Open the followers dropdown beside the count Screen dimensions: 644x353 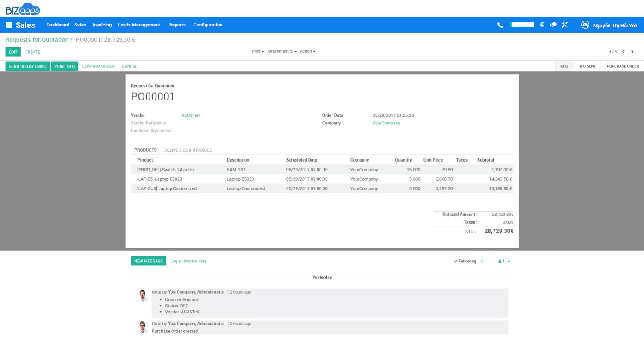click(x=508, y=261)
